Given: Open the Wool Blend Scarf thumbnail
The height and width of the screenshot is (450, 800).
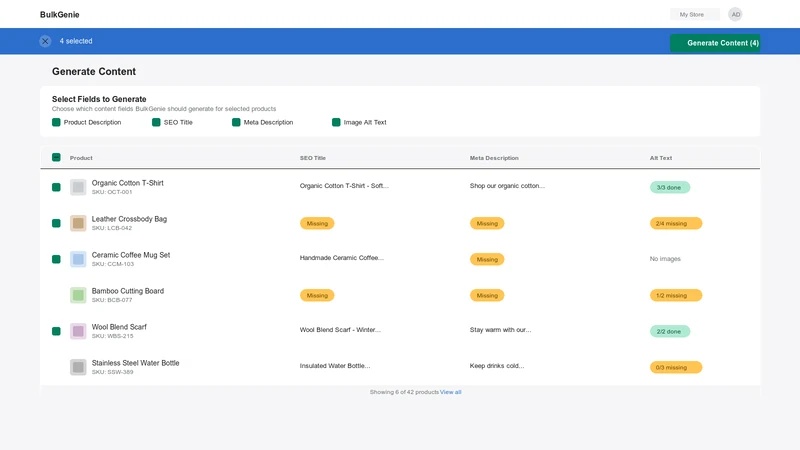Looking at the screenshot, I should point(78,331).
